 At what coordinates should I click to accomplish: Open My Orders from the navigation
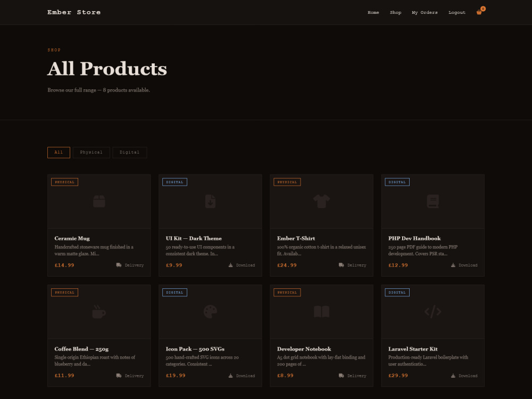pos(425,13)
